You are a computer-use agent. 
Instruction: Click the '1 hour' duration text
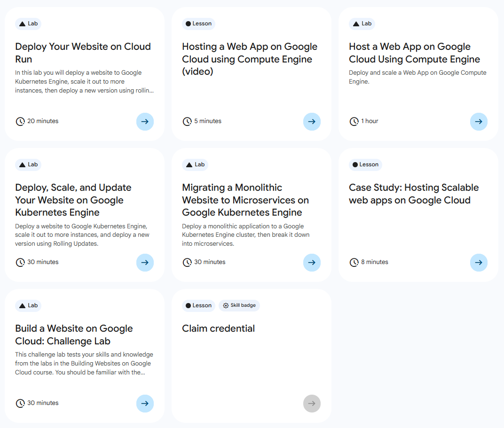pos(370,121)
